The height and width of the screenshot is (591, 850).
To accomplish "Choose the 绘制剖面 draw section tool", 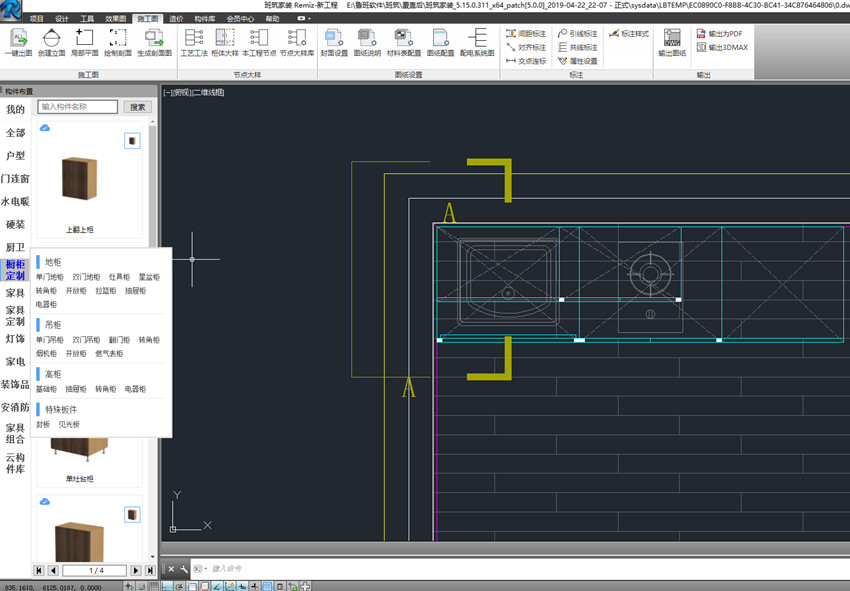I will click(118, 42).
